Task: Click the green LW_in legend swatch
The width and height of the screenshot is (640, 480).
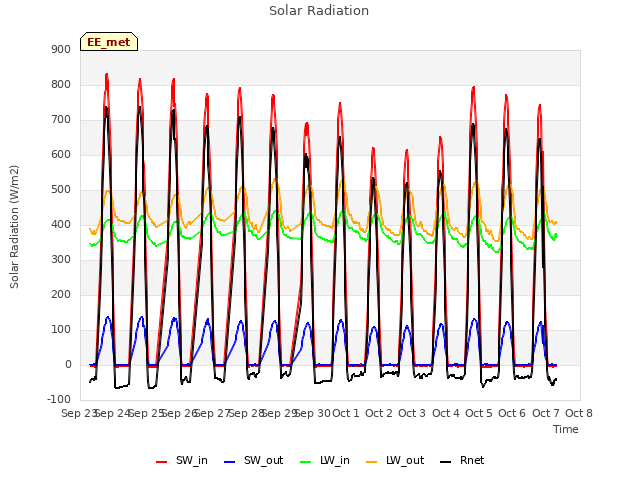Action: (306, 462)
